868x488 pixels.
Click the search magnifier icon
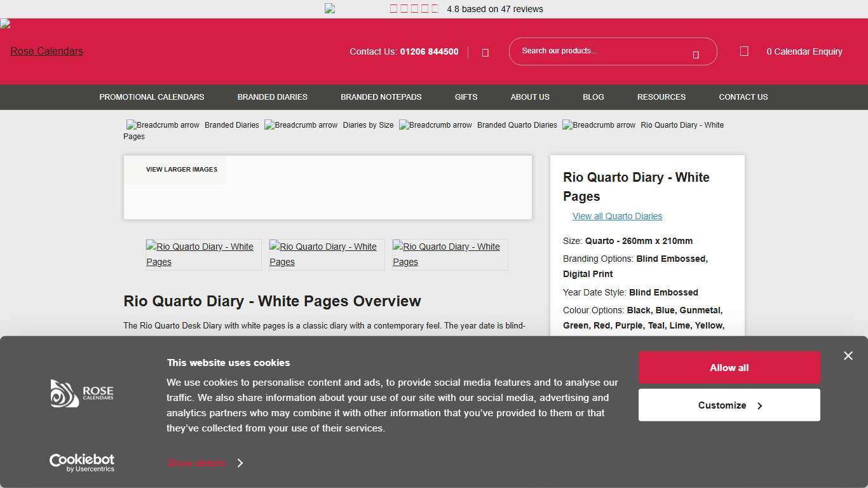(x=696, y=55)
